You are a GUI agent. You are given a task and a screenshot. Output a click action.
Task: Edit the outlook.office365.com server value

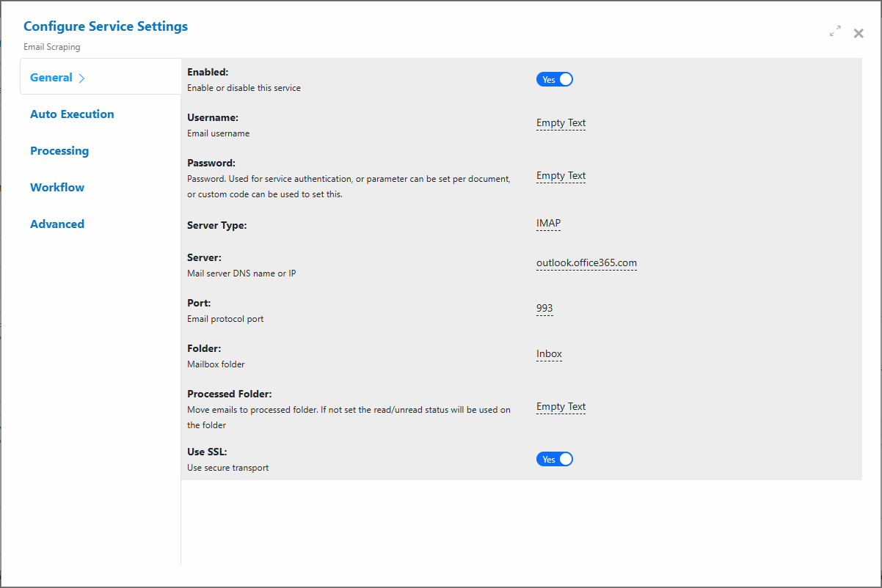click(586, 263)
